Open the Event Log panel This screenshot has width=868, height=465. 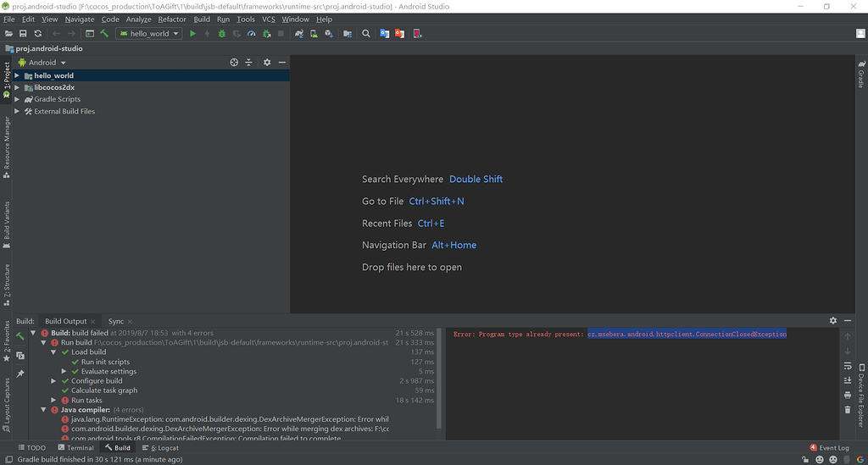pos(829,447)
